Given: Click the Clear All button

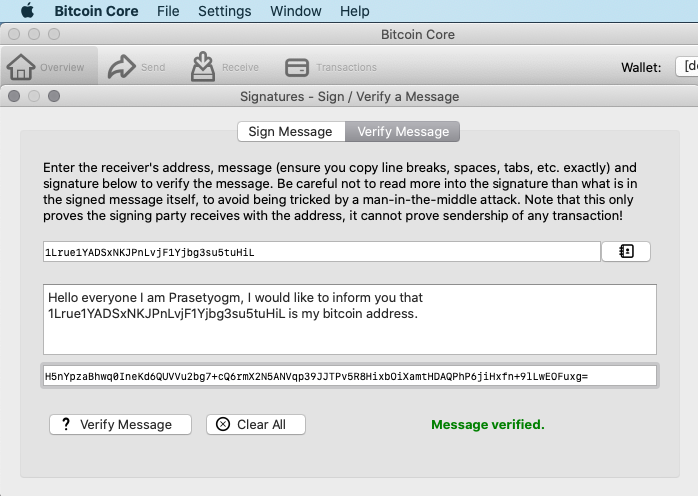Looking at the screenshot, I should [x=256, y=424].
